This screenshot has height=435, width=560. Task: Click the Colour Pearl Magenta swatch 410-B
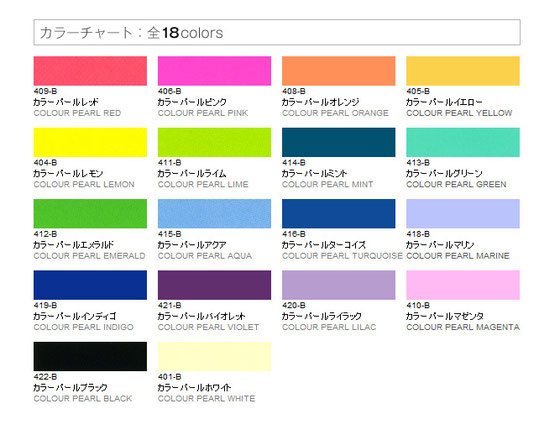[463, 285]
